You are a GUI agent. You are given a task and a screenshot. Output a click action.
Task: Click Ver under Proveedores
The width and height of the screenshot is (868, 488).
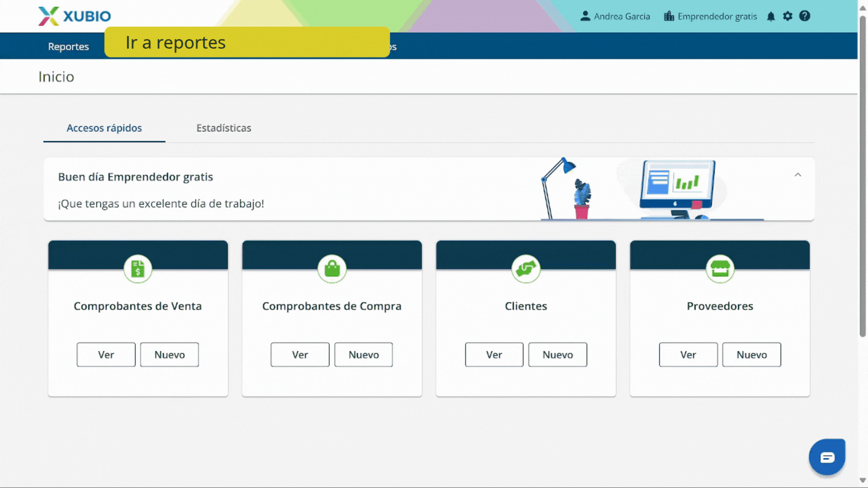coord(688,355)
